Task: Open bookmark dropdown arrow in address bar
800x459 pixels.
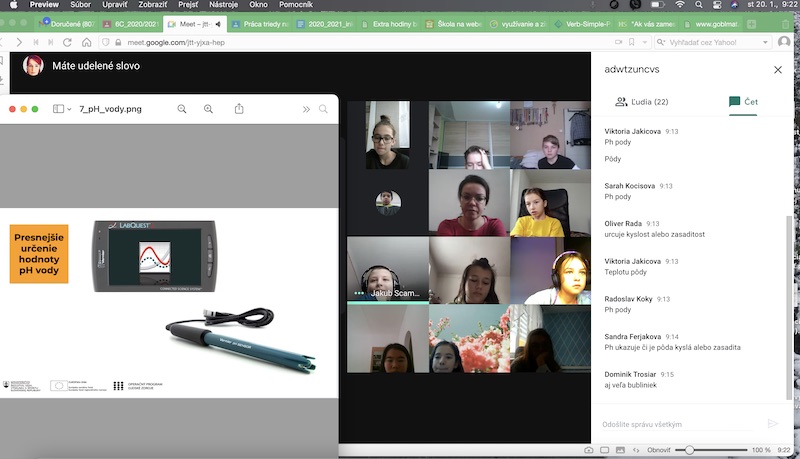Action: pyautogui.click(x=645, y=42)
